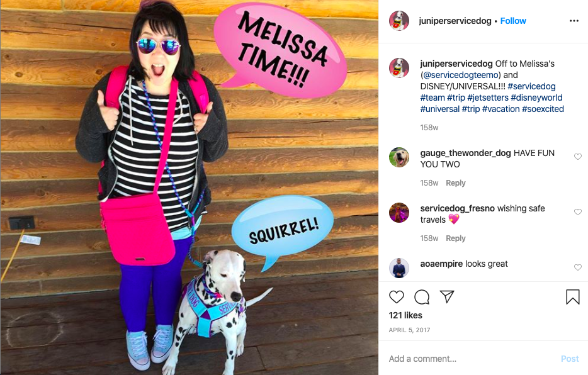The height and width of the screenshot is (375, 588).
Task: Open the #soexcited hashtag
Action: [x=543, y=109]
